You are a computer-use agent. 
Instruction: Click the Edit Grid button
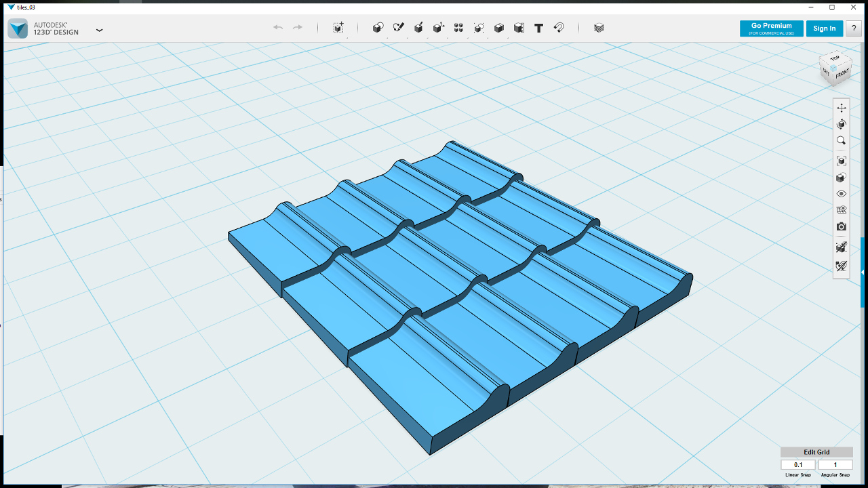click(816, 452)
